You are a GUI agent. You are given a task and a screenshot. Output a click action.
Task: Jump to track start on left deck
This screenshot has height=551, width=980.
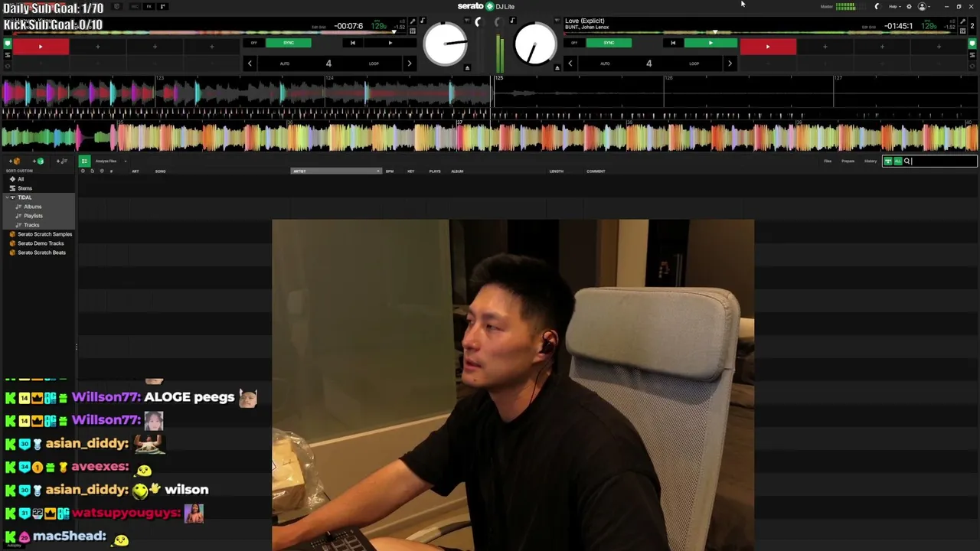[x=352, y=43]
